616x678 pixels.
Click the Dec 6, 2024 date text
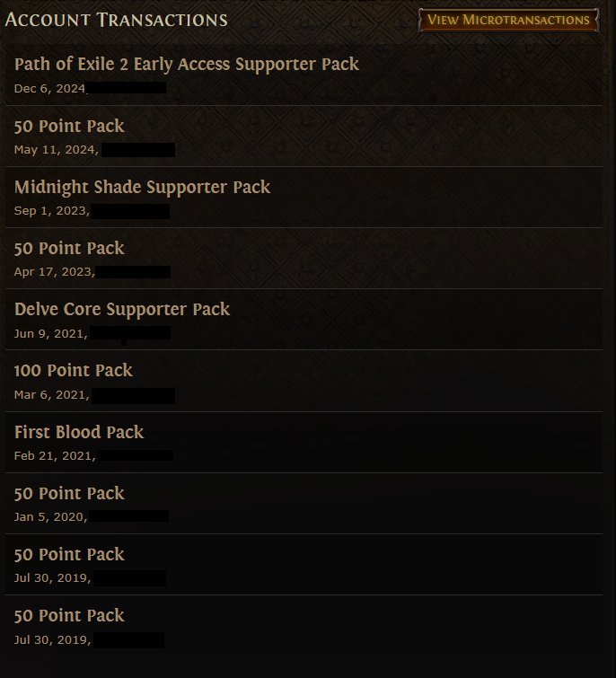click(x=49, y=89)
